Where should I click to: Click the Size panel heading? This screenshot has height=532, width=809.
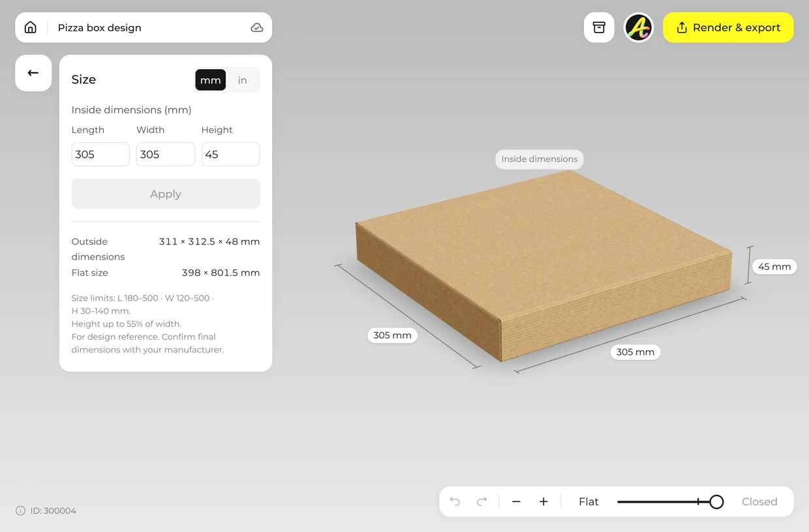84,80
